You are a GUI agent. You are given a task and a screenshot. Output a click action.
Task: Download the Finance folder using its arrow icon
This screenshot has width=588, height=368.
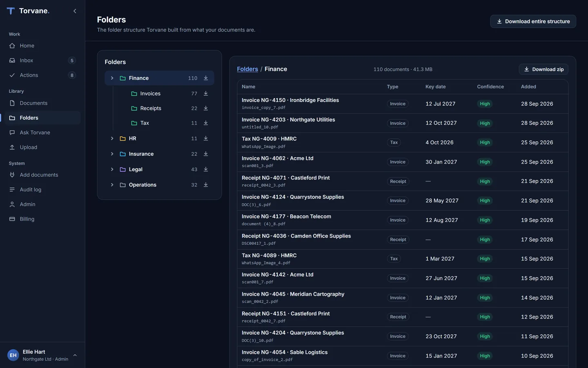[x=206, y=78]
